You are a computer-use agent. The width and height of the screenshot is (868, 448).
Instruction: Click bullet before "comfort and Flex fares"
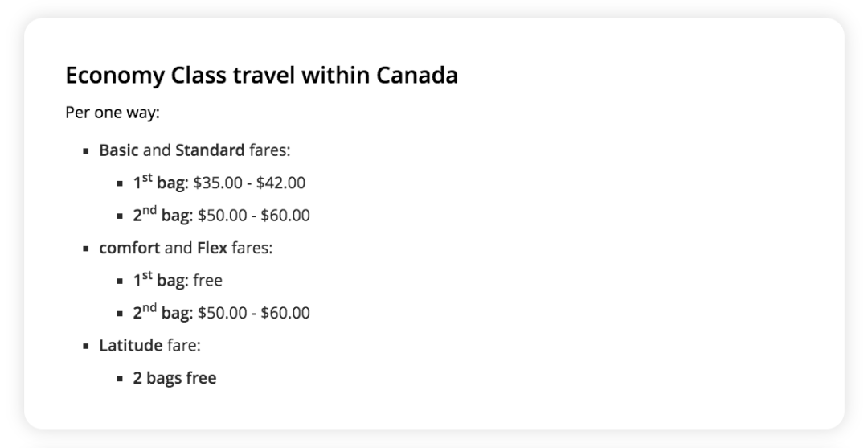click(85, 249)
